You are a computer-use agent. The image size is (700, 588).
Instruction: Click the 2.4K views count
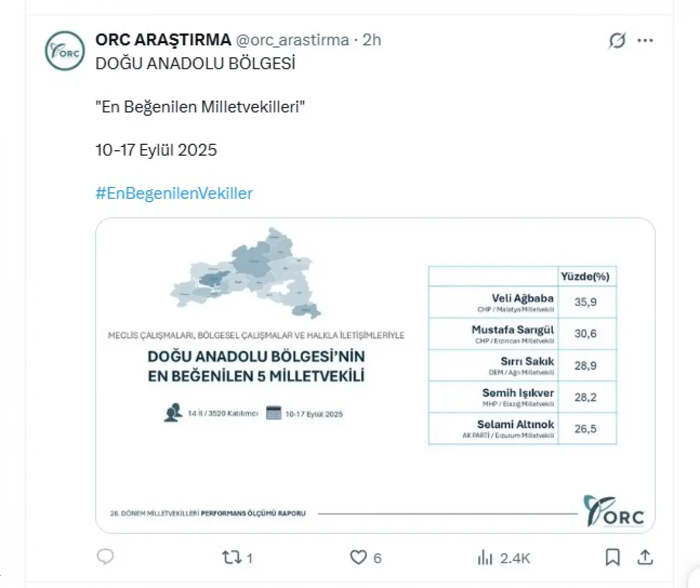515,558
